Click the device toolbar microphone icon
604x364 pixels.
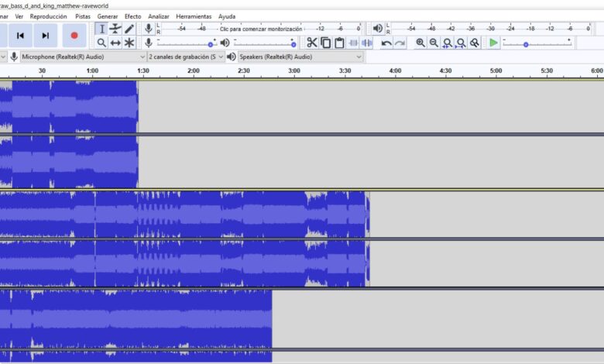14,57
